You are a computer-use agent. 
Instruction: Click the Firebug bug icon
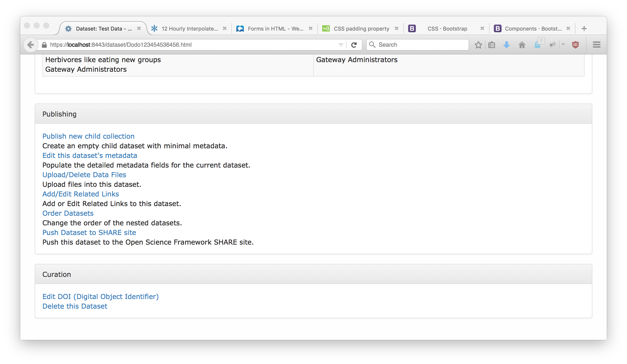pos(553,45)
